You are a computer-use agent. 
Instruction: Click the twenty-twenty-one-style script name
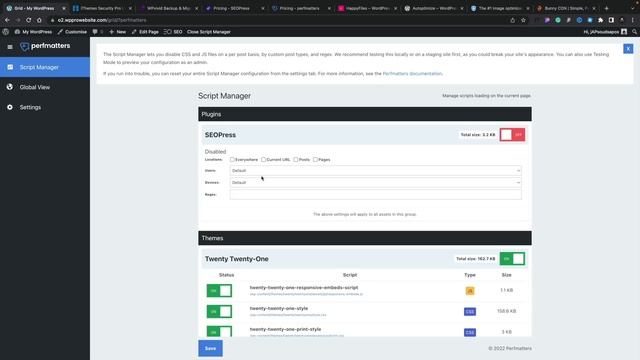(x=279, y=309)
